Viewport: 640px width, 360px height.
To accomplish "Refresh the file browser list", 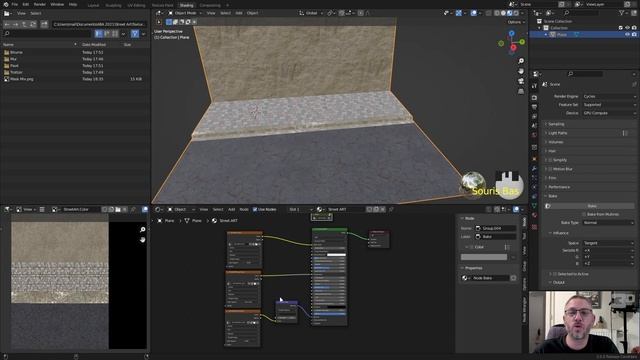I will pyautogui.click(x=33, y=24).
